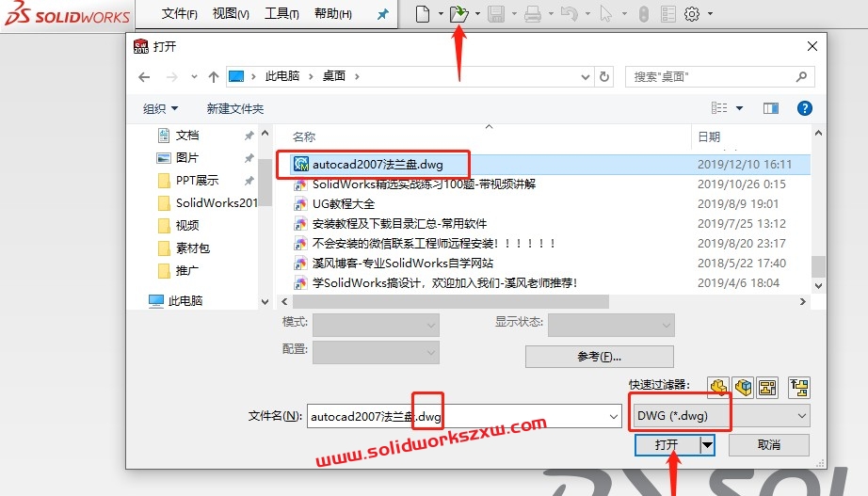This screenshot has height=496, width=868.
Task: Open the Options gear icon
Action: [x=692, y=14]
